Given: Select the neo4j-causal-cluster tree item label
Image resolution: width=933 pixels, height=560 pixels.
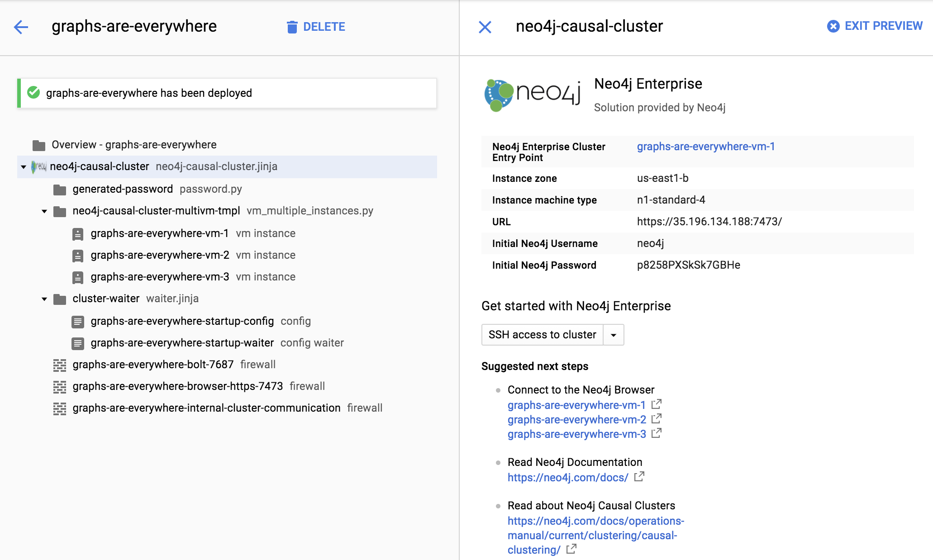Looking at the screenshot, I should [x=100, y=166].
